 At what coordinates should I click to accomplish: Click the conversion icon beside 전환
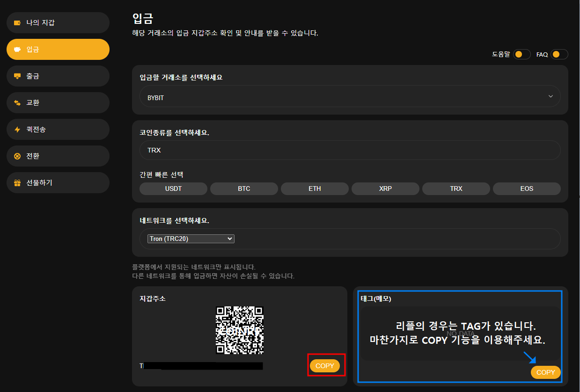point(17,156)
